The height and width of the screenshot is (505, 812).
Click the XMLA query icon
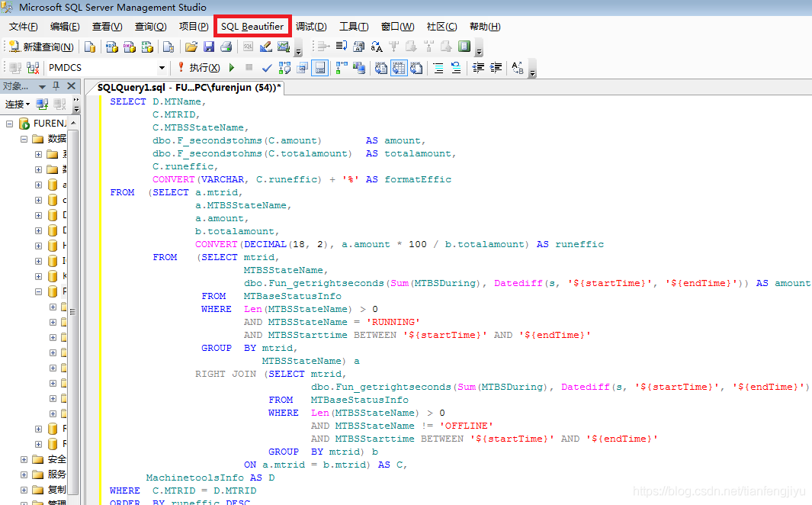148,47
